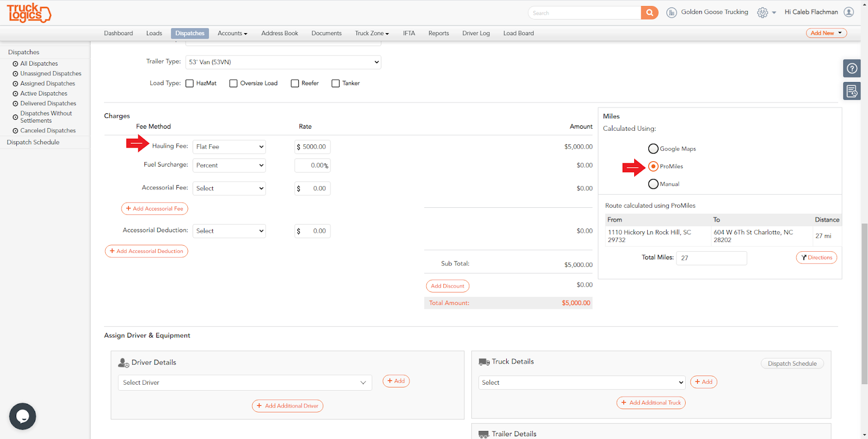This screenshot has height=439, width=868.
Task: Show Unassigned Dispatches list
Action: click(51, 74)
